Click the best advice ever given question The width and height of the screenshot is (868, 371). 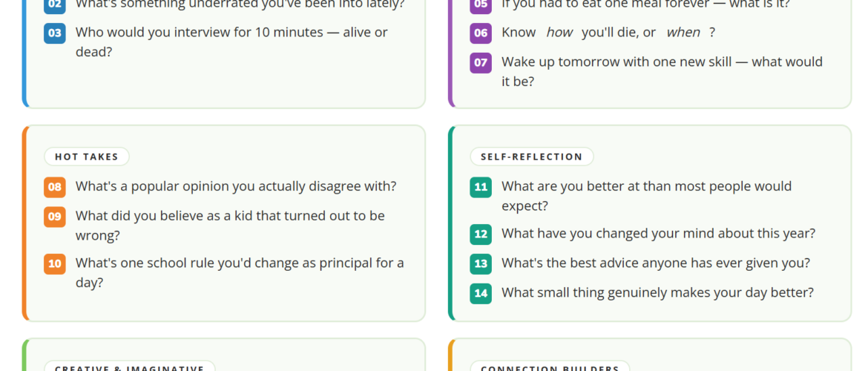(655, 263)
